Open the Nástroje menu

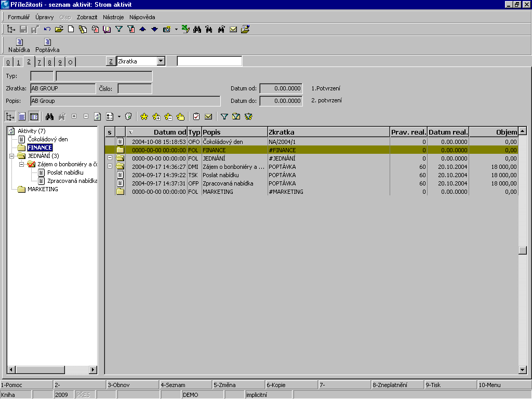(113, 17)
